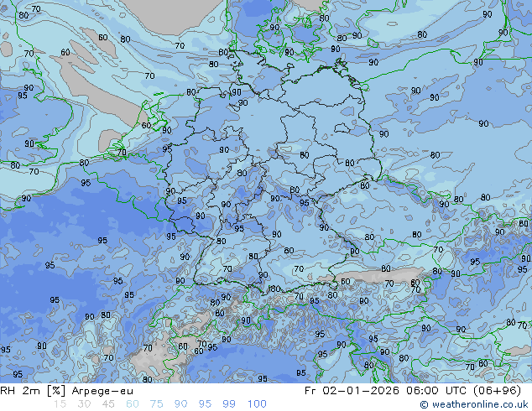Screen dimensions: 532x411
Task: Click the legend value 60
Action: (133, 404)
